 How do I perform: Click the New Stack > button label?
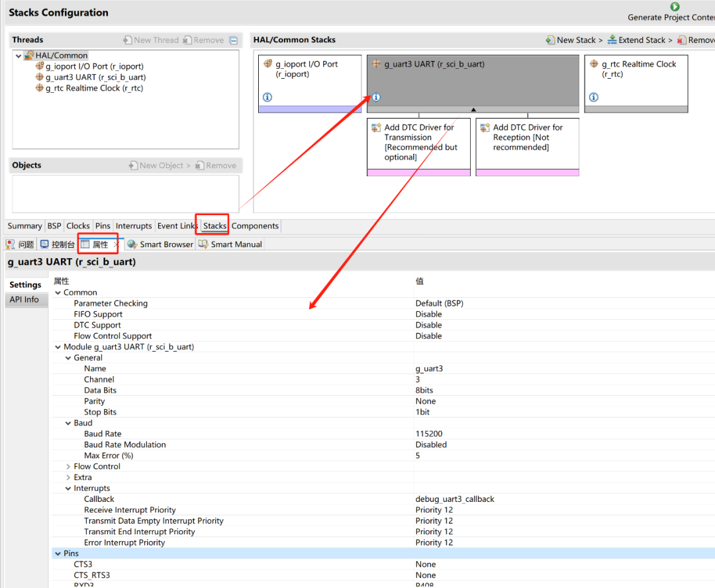click(579, 40)
